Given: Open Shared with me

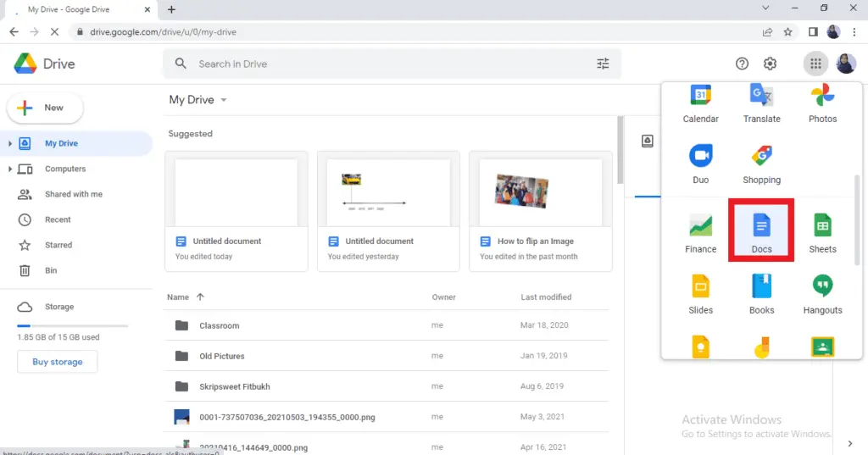Looking at the screenshot, I should pos(75,194).
